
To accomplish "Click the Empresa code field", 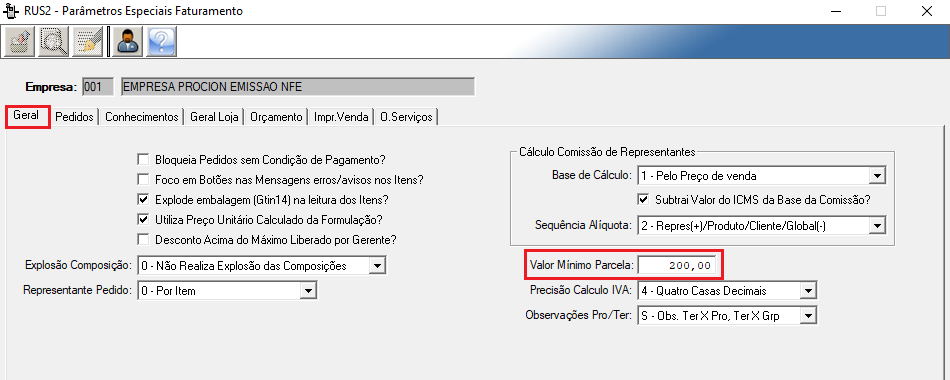I will 98,87.
